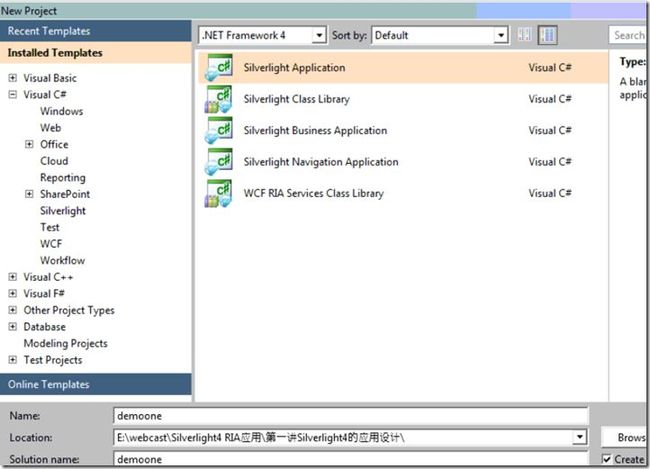650x469 pixels.
Task: Click the Search templates box
Action: [x=628, y=35]
